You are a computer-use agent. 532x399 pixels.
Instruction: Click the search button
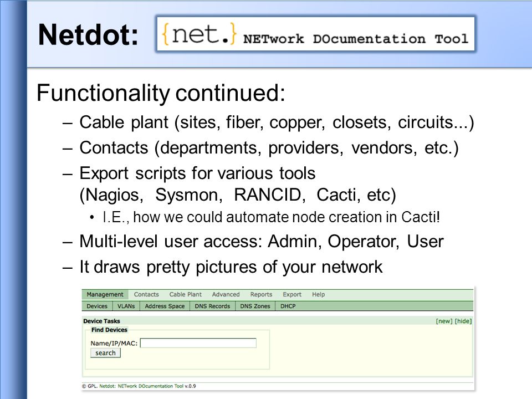105,353
